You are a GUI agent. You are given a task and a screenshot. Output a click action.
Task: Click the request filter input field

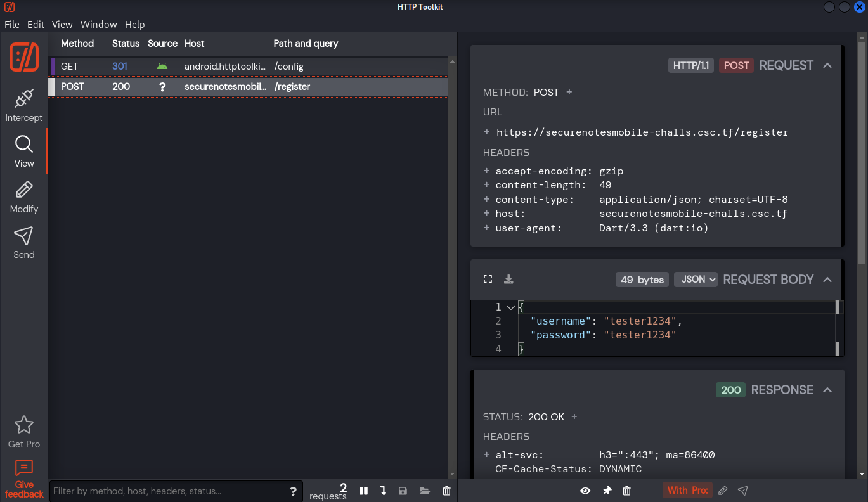[168, 491]
